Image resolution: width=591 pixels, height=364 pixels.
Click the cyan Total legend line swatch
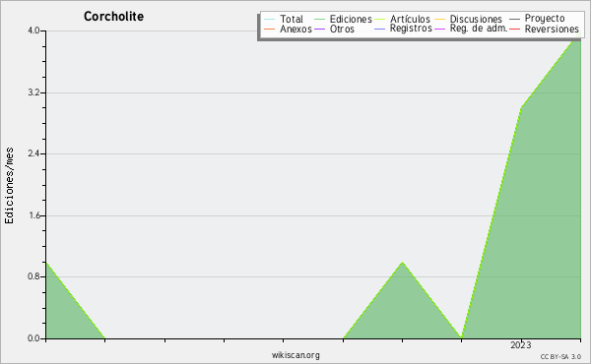[x=270, y=20]
